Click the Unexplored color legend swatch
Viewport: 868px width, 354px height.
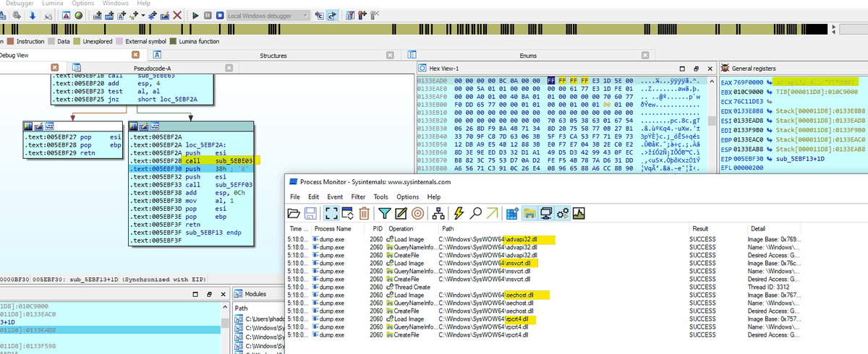tap(77, 42)
